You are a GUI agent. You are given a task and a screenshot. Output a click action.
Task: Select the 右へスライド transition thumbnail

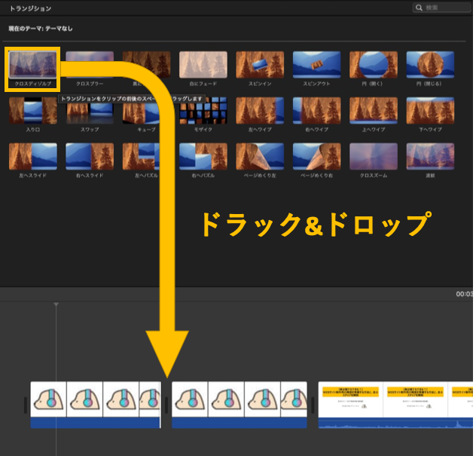click(90, 157)
